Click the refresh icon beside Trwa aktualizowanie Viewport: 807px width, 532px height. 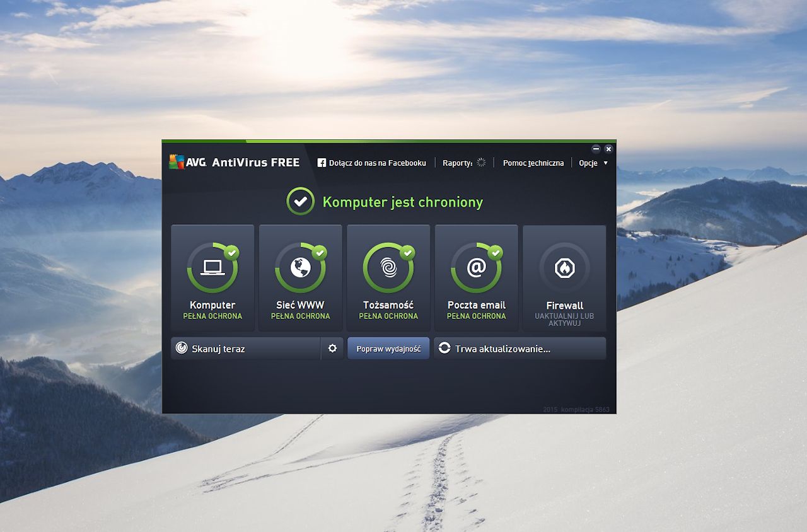point(444,348)
